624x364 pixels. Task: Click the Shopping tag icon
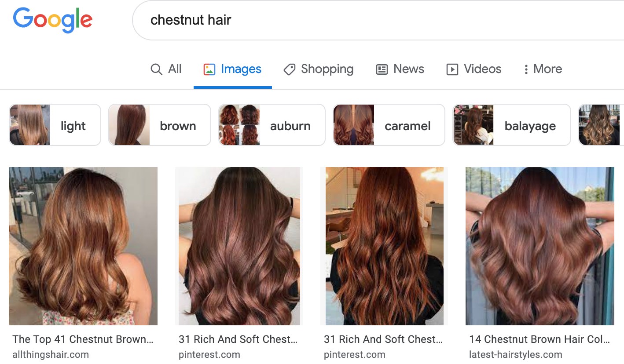[x=289, y=69]
